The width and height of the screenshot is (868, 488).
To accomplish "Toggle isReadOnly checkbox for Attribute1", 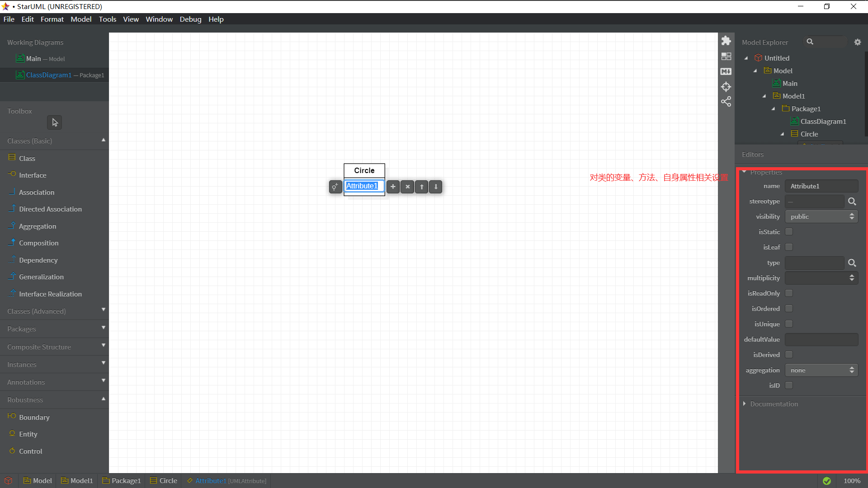I will (x=789, y=292).
